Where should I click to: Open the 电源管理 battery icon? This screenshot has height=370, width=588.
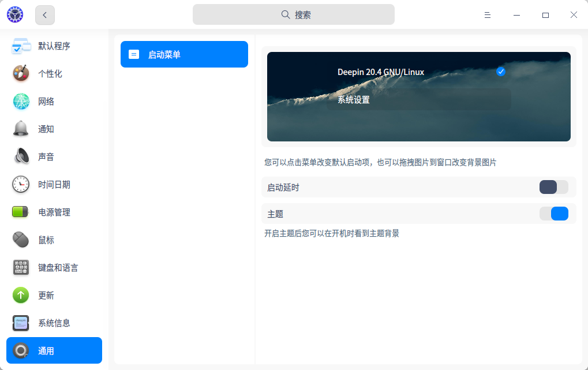[x=20, y=212]
